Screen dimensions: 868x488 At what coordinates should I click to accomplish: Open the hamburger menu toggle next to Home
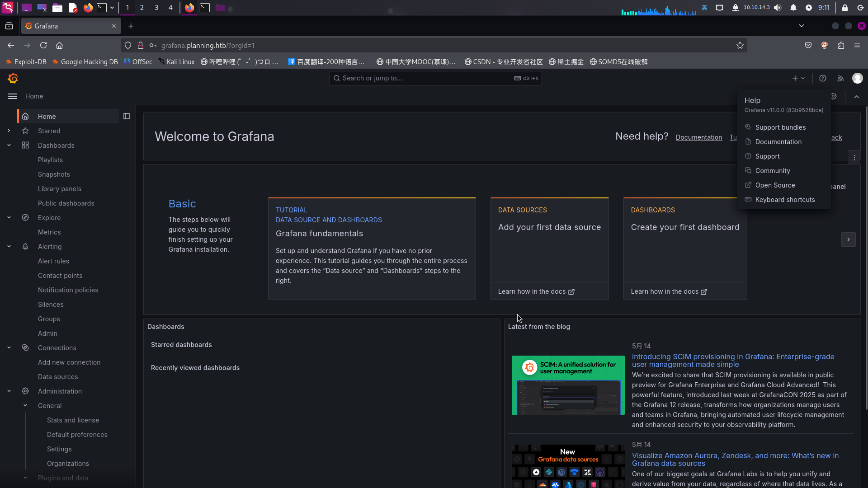[13, 96]
